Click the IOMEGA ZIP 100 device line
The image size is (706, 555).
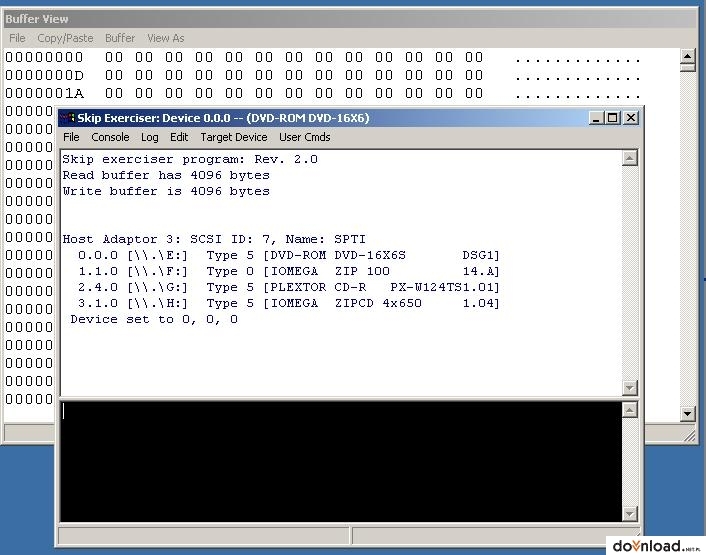pyautogui.click(x=289, y=271)
